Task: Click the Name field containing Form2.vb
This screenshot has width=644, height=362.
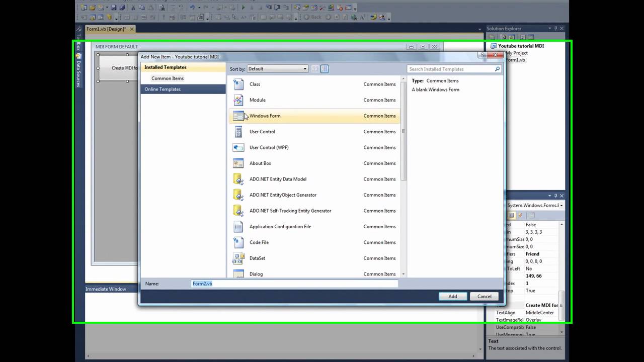Action: [294, 284]
